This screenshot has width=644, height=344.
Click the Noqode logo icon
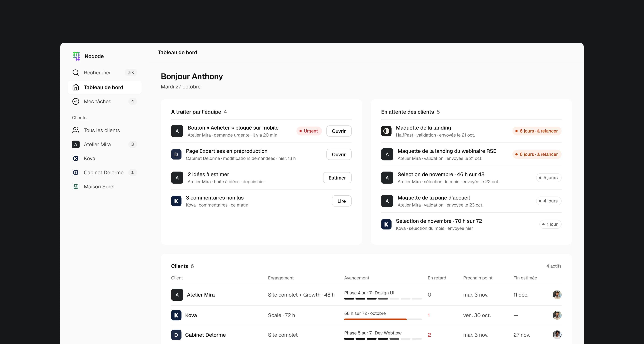pos(76,56)
